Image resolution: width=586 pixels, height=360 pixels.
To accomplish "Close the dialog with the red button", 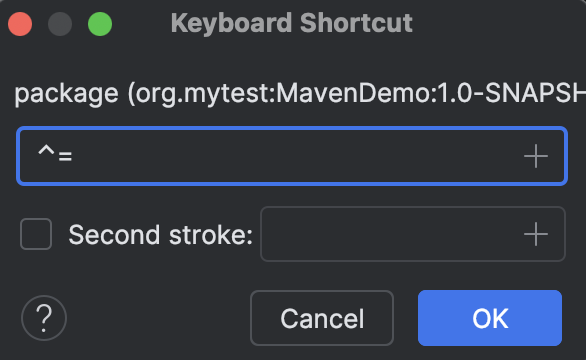I will click(x=20, y=24).
